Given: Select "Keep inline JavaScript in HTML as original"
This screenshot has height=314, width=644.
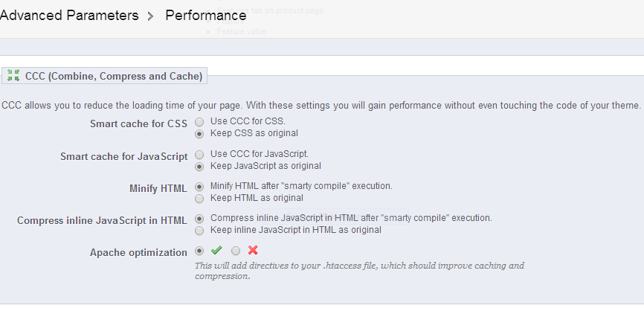Looking at the screenshot, I should click(x=199, y=231).
